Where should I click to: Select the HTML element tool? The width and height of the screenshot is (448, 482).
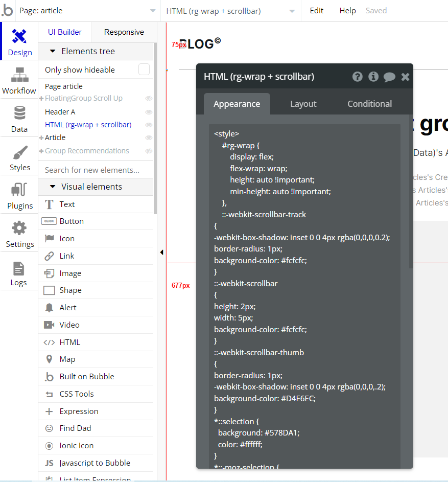[x=96, y=342]
